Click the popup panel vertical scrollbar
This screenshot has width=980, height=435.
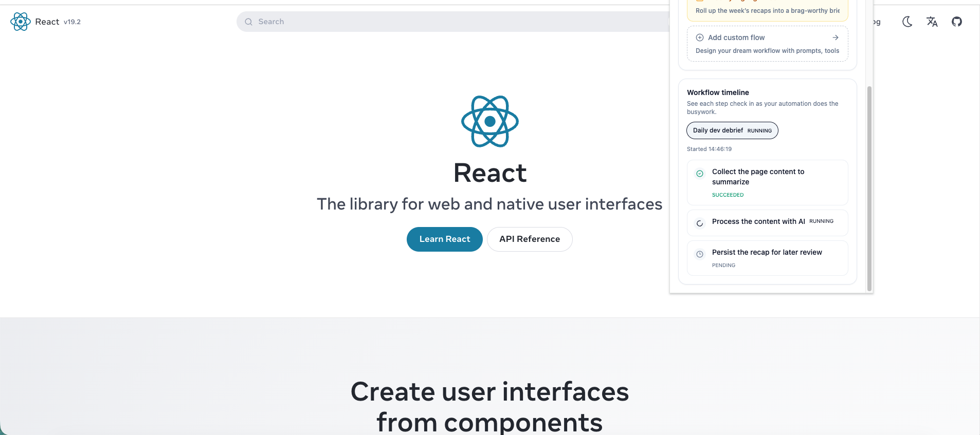[869, 188]
